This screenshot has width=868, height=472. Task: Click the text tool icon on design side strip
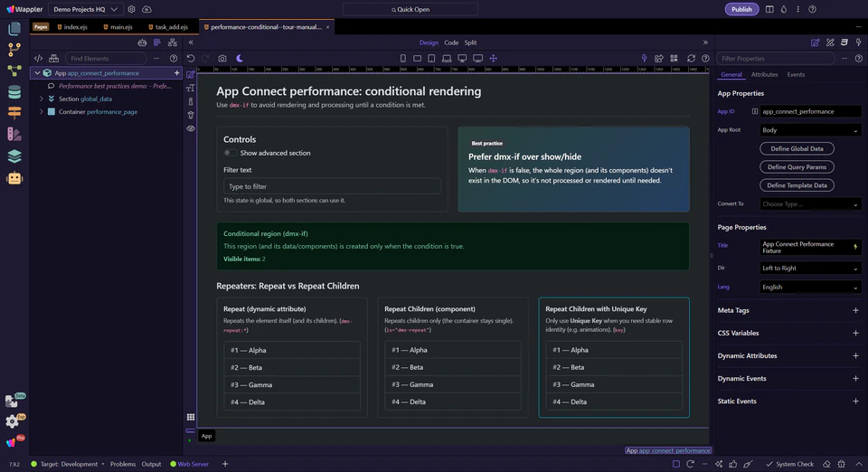(191, 88)
